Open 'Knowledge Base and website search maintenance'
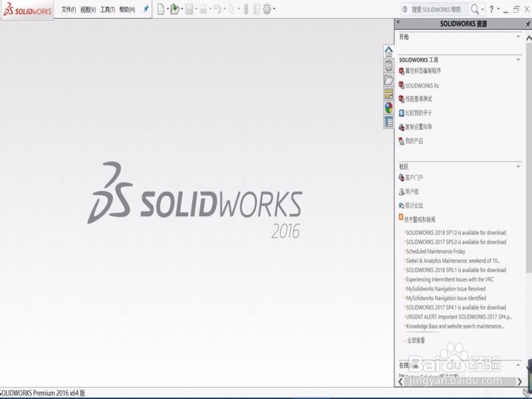532x399 pixels. [455, 327]
